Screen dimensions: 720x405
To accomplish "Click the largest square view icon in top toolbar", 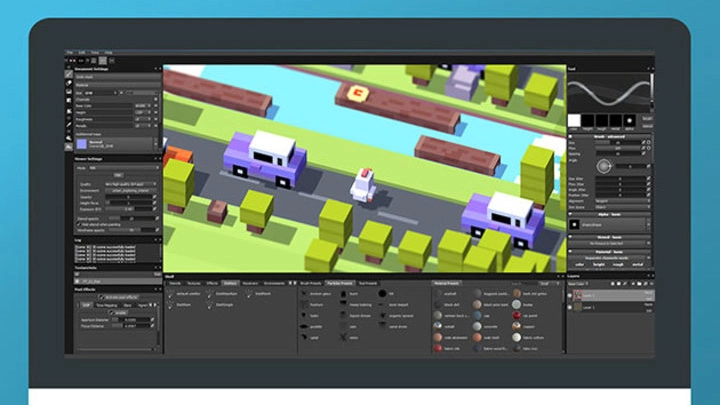I will point(102,60).
